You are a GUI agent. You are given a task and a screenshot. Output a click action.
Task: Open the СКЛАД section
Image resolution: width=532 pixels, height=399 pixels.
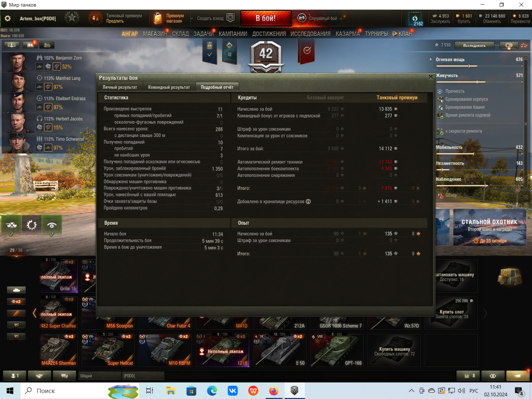(x=180, y=34)
